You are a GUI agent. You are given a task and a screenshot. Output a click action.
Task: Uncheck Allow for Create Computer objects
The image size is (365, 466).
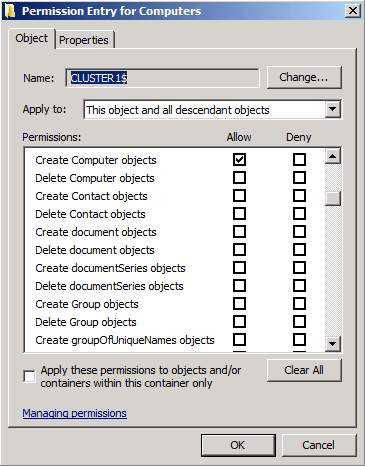click(x=239, y=160)
